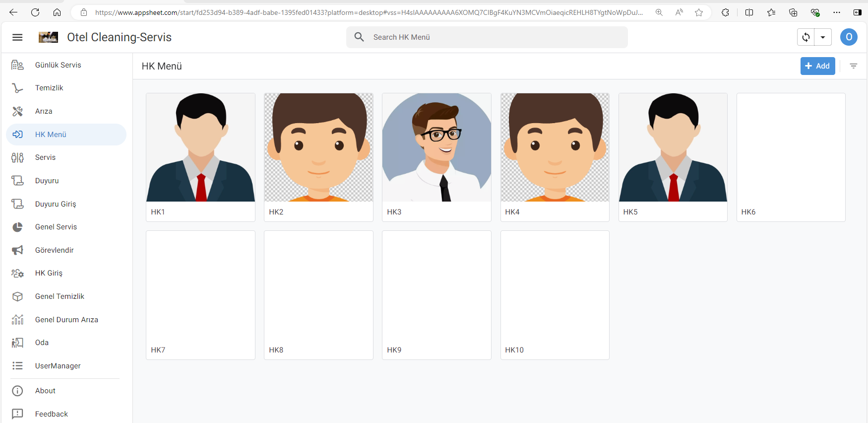
Task: Go back with browser back arrow
Action: tap(13, 12)
